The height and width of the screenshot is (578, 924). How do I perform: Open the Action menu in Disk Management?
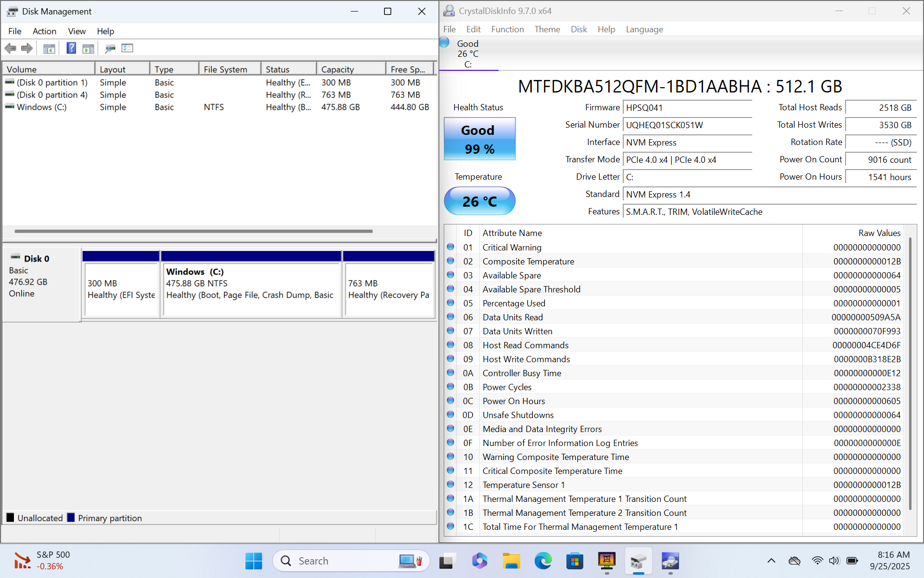point(44,31)
